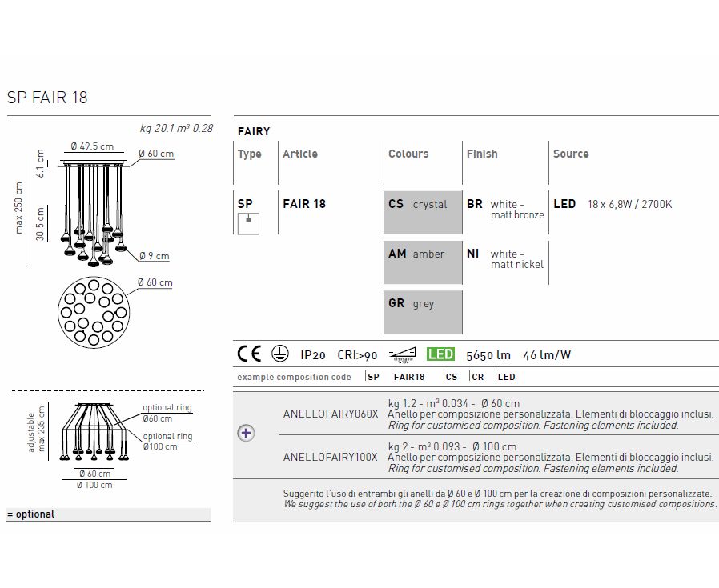Choose the NI white matt nickel finish

506,258
